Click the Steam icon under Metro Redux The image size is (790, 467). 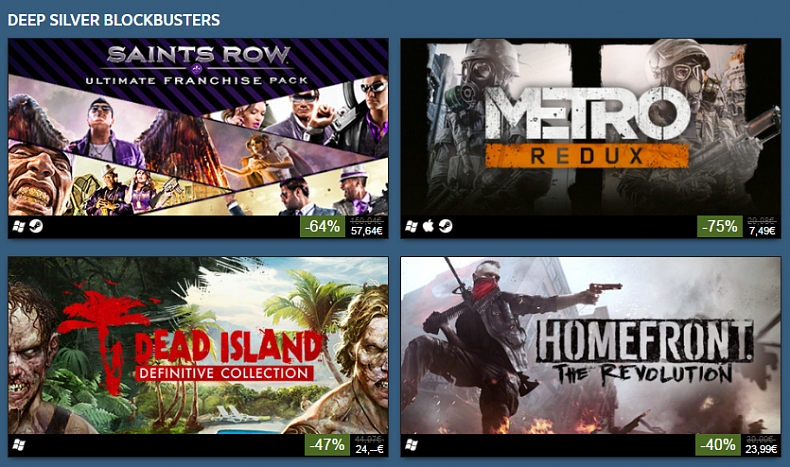tap(445, 226)
